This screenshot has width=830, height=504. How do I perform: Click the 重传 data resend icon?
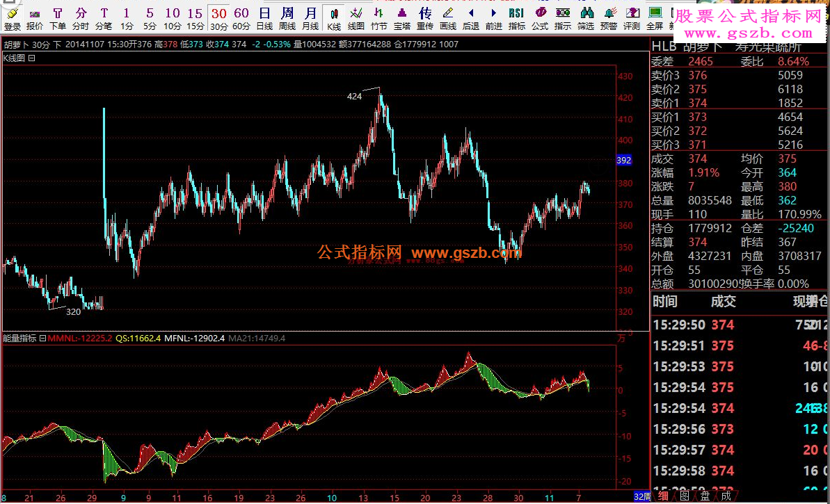pos(425,18)
